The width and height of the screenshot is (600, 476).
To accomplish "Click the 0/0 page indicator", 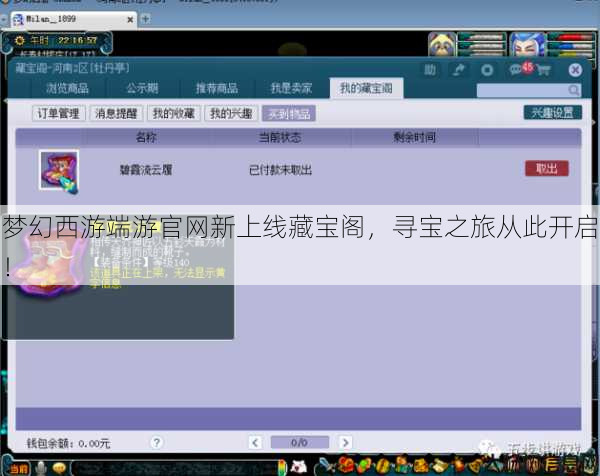I will click(300, 443).
